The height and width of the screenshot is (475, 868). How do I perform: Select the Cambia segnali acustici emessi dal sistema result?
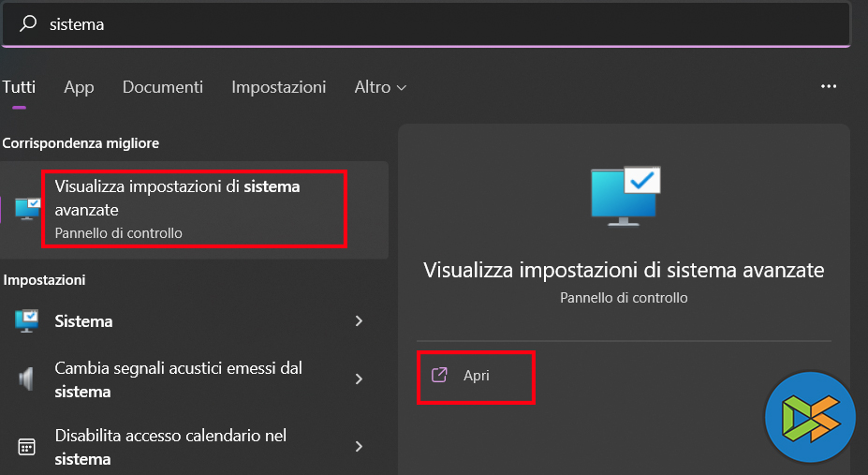(x=178, y=379)
